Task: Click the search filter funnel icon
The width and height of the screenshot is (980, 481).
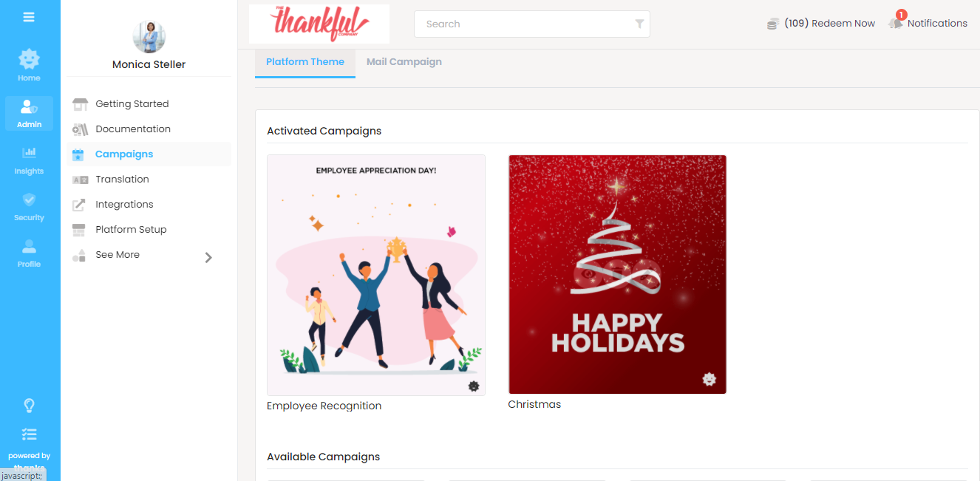Action: (x=639, y=24)
